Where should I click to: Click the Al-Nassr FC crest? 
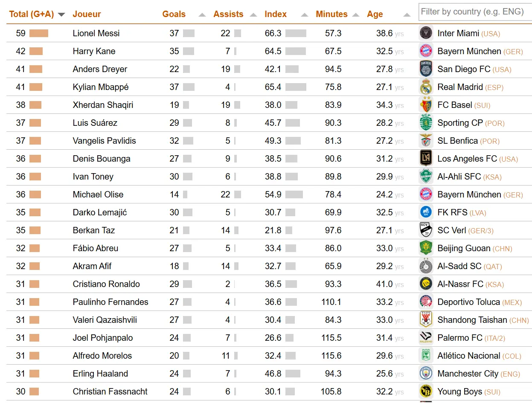coord(426,284)
